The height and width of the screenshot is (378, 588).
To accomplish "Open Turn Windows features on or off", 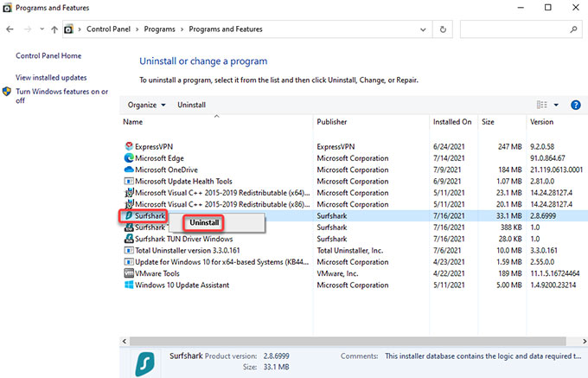I will [x=62, y=96].
